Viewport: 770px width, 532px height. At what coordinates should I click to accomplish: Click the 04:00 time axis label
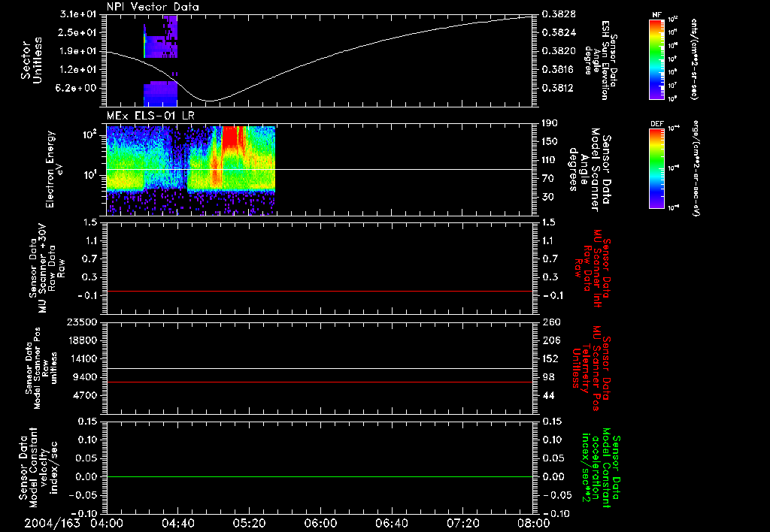point(107,523)
